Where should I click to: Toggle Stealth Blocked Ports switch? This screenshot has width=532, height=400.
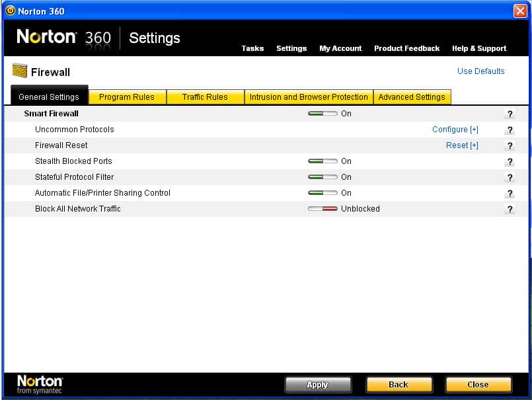(323, 161)
